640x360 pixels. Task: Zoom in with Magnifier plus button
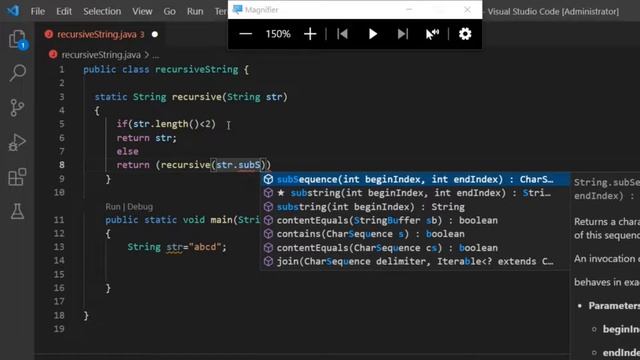[310, 34]
